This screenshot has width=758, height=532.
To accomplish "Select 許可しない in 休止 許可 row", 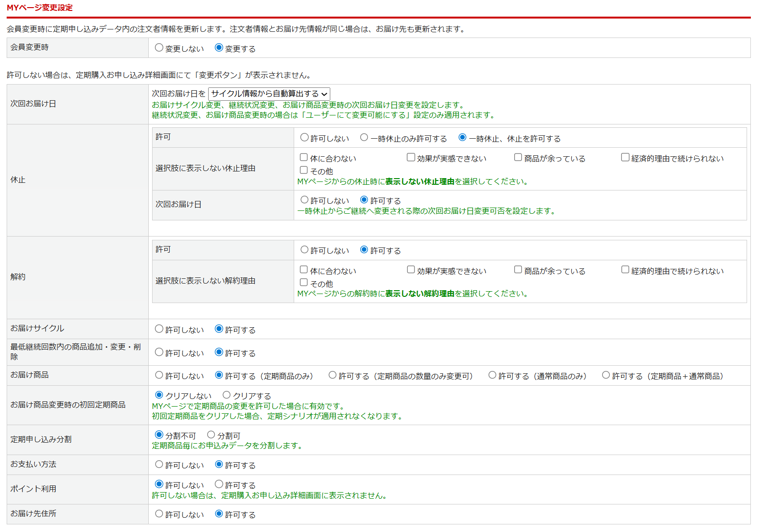I will (x=305, y=138).
